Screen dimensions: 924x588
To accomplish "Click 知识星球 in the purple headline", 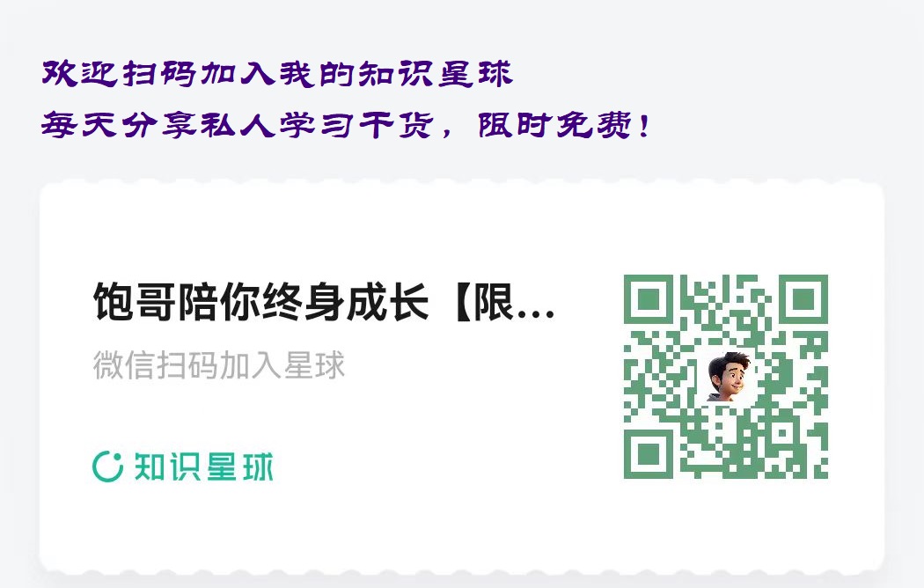I will [435, 74].
